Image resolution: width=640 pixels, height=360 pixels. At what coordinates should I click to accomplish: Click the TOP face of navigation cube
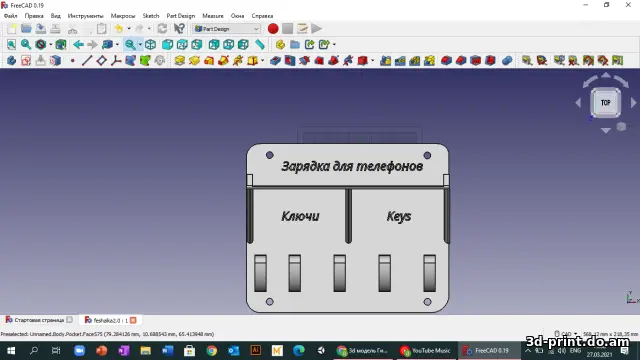pos(606,102)
